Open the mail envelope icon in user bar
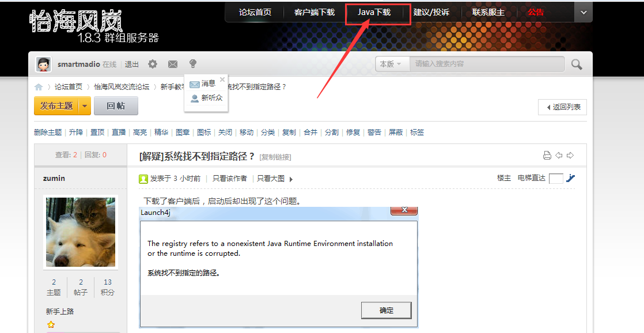This screenshot has width=644, height=333. [x=173, y=64]
